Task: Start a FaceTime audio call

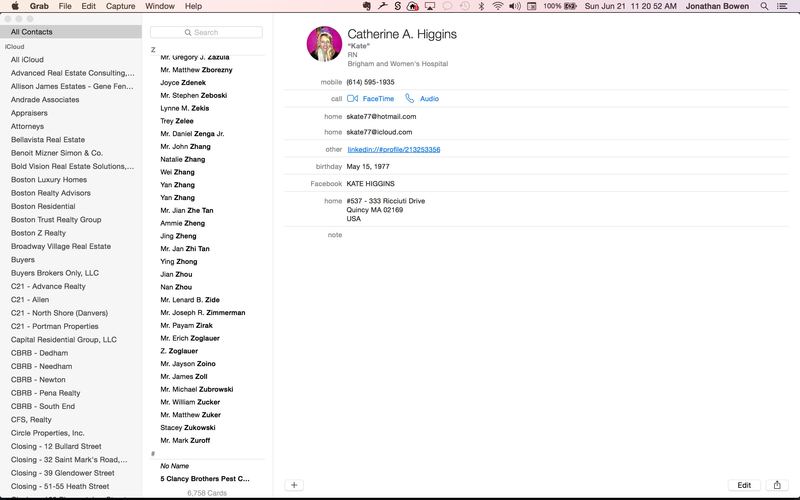Action: pyautogui.click(x=422, y=99)
